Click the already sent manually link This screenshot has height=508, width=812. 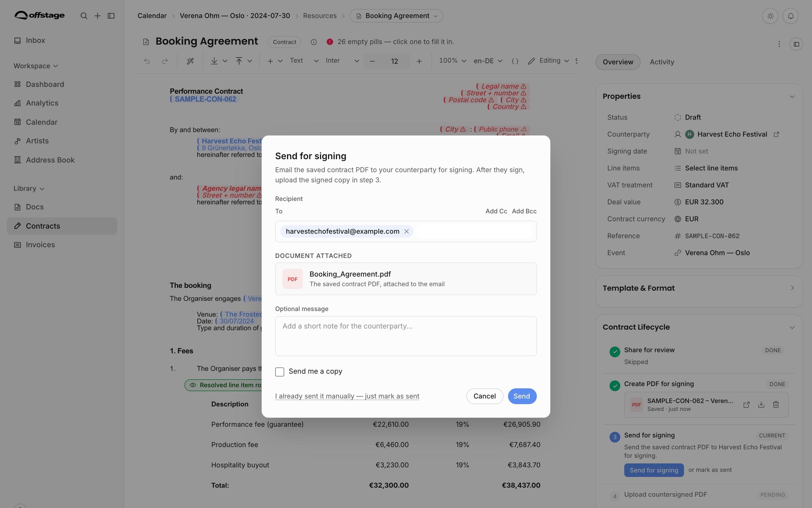click(x=347, y=396)
